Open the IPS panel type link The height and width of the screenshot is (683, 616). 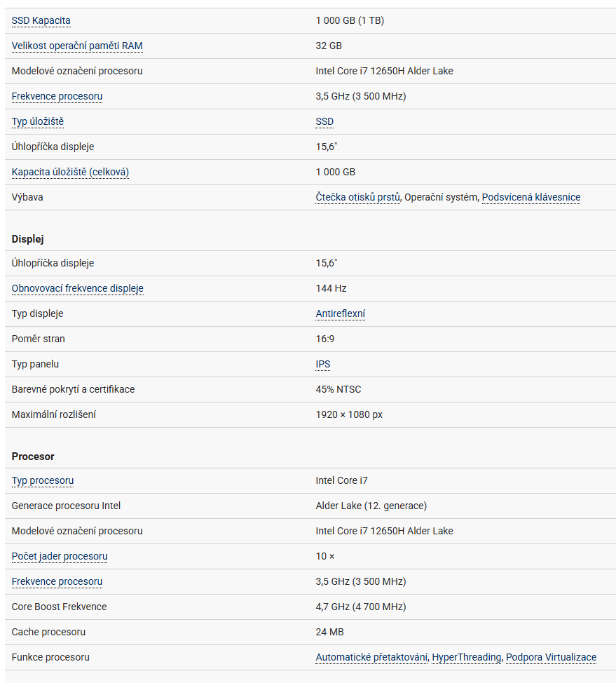tap(323, 364)
